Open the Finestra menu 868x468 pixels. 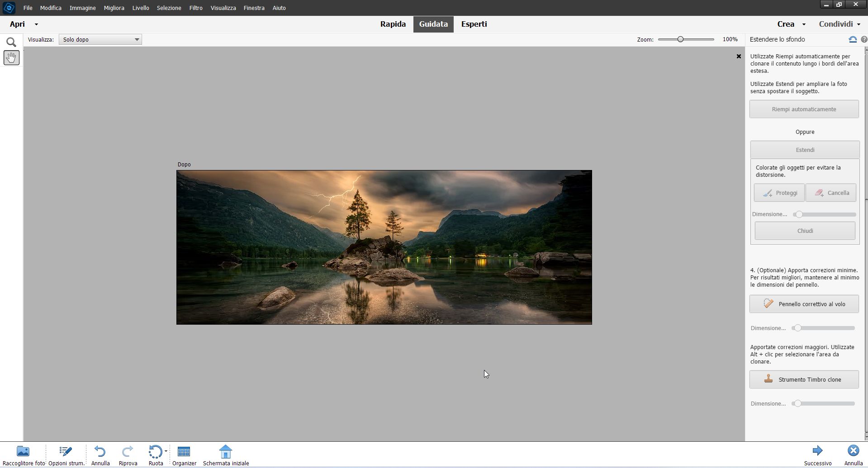[x=254, y=8]
